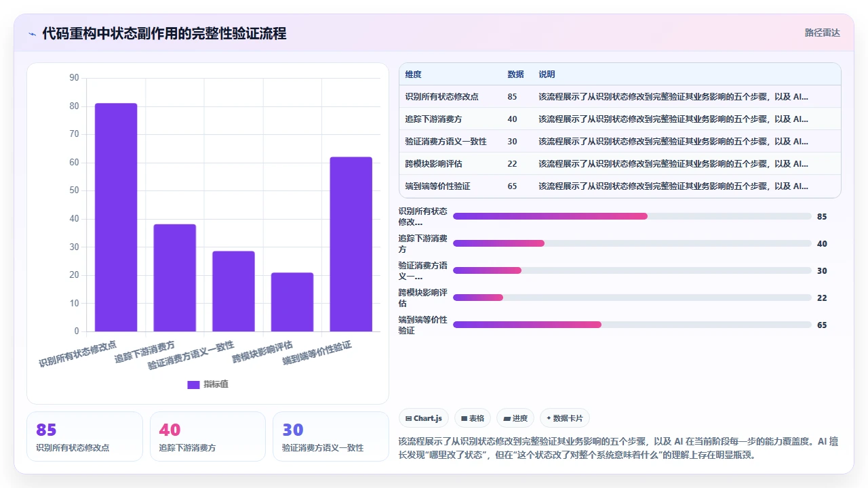
Task: Click the progress bar showing 40
Action: click(632, 243)
